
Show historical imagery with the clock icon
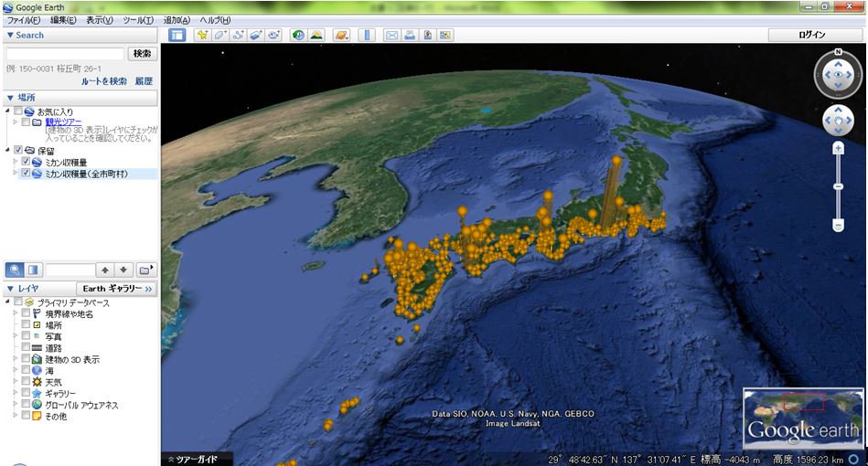(298, 35)
